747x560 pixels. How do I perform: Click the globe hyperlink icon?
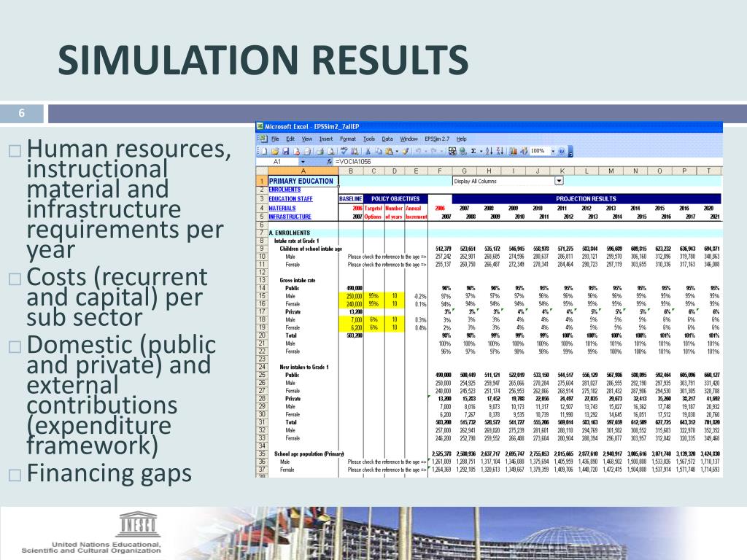[x=462, y=152]
